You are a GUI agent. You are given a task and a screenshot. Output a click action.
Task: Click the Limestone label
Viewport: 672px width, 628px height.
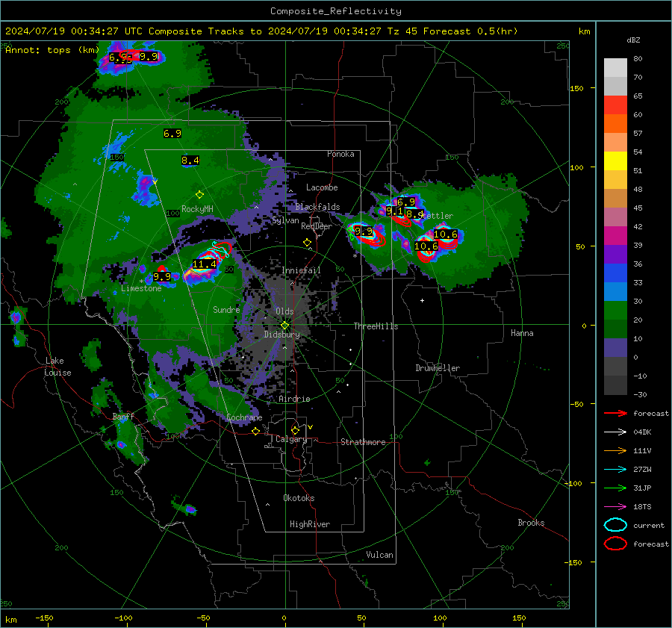pyautogui.click(x=141, y=288)
